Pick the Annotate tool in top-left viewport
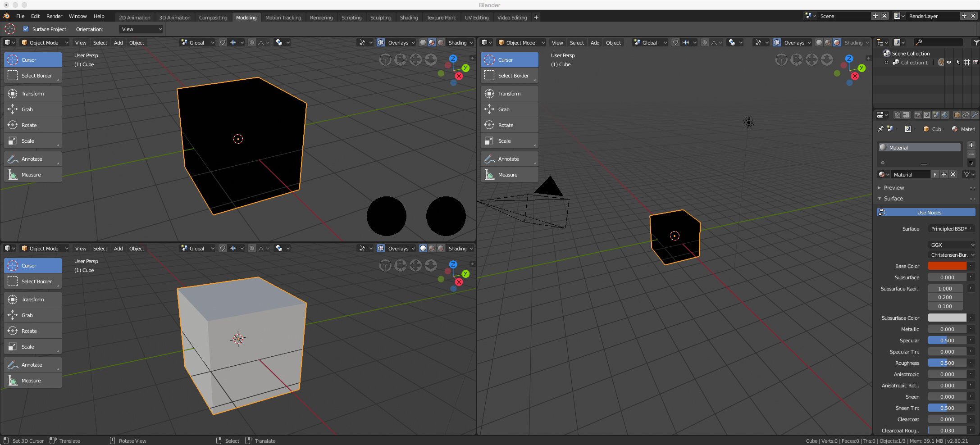The height and width of the screenshot is (445, 980). pyautogui.click(x=33, y=159)
